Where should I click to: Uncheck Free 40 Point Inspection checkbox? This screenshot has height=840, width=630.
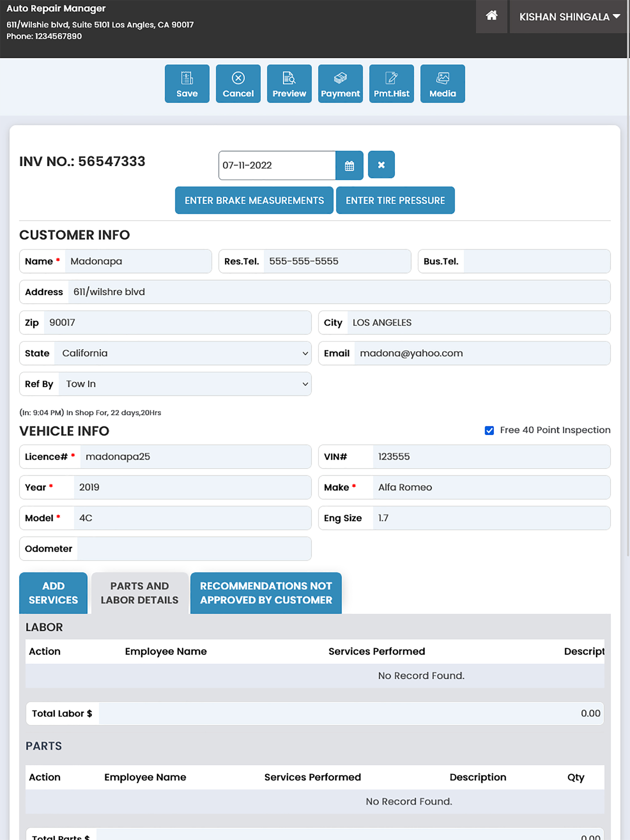click(489, 430)
